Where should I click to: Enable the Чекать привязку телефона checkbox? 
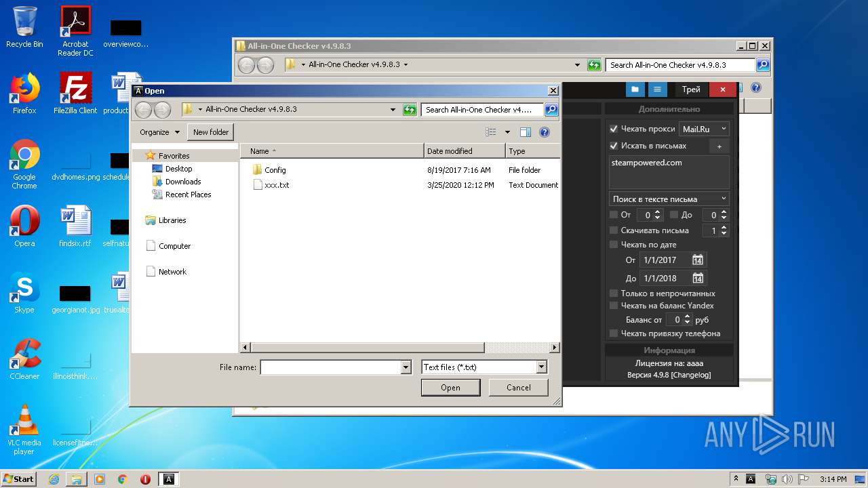[x=614, y=333]
